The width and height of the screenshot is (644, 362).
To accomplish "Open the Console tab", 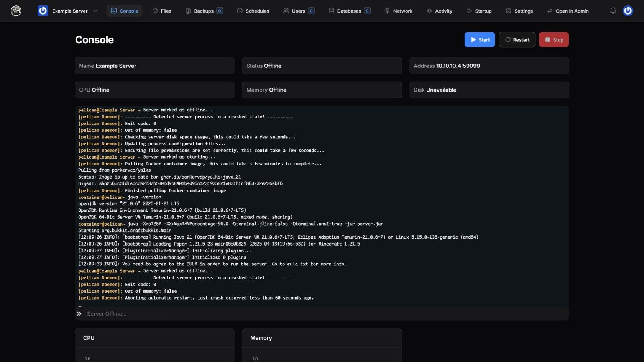I will pos(124,11).
